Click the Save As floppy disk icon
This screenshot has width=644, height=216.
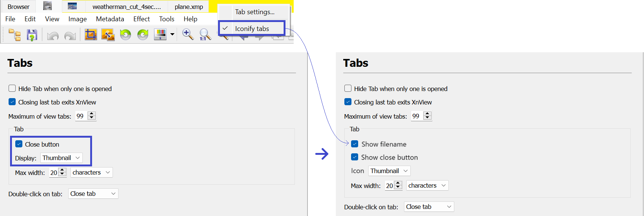coord(32,35)
